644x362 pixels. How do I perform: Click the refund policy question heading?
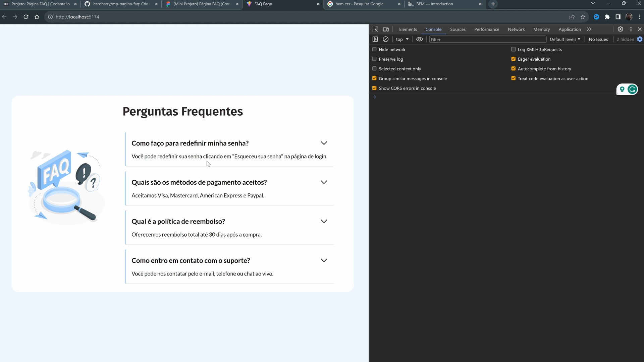(178, 222)
